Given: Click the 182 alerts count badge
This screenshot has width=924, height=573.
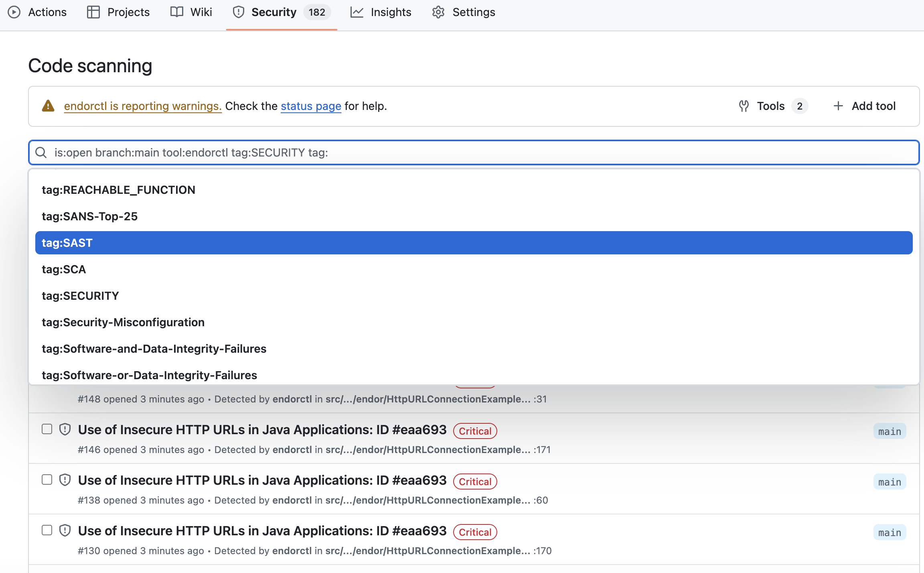Looking at the screenshot, I should click(316, 12).
